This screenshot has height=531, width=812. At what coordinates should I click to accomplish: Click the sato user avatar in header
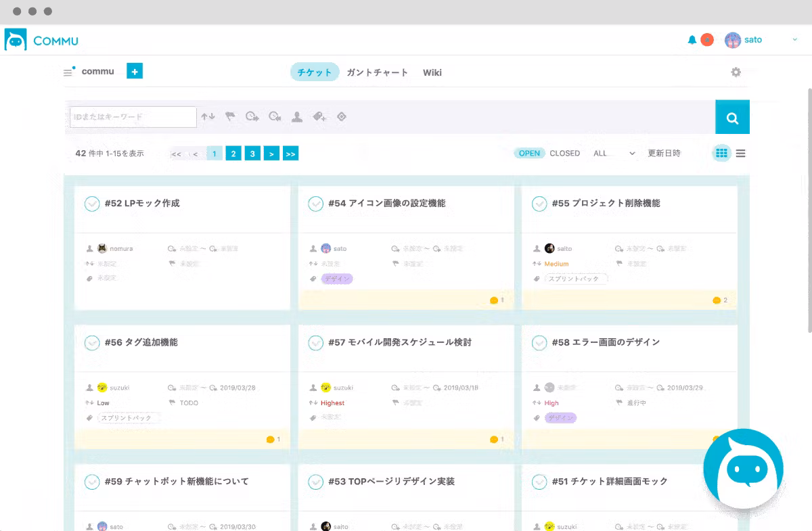[x=732, y=40]
